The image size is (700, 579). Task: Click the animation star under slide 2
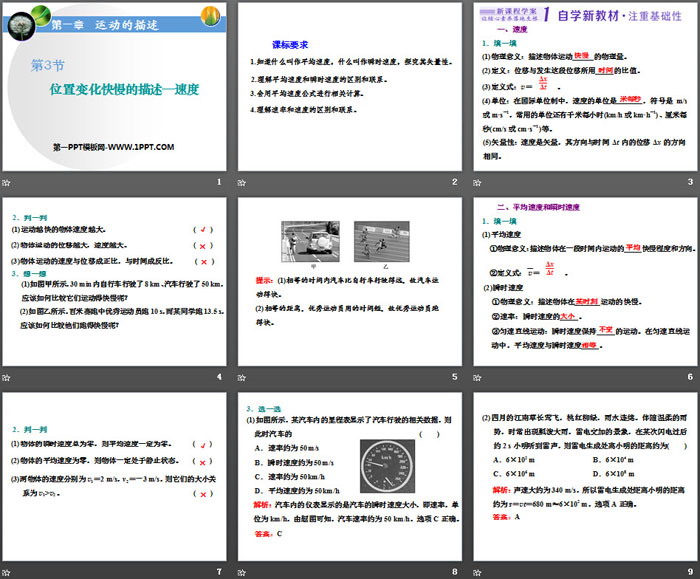[x=241, y=181]
